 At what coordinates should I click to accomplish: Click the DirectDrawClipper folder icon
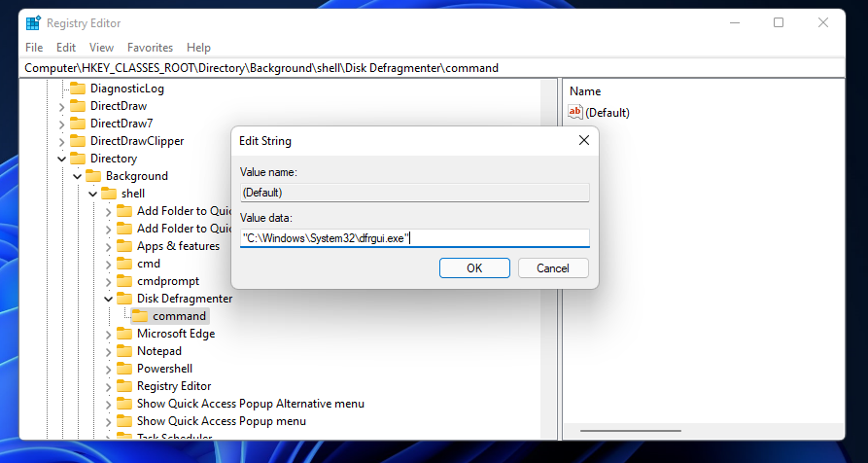pyautogui.click(x=78, y=141)
